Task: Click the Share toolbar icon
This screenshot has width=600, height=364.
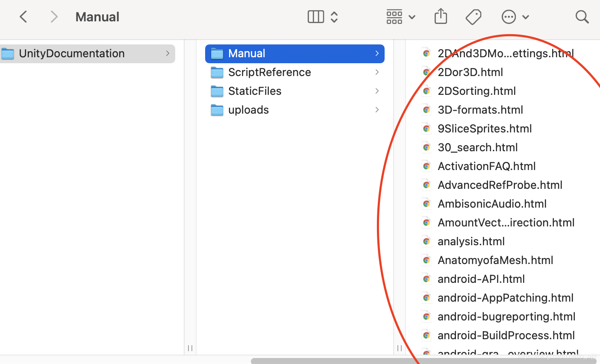Action: click(441, 16)
